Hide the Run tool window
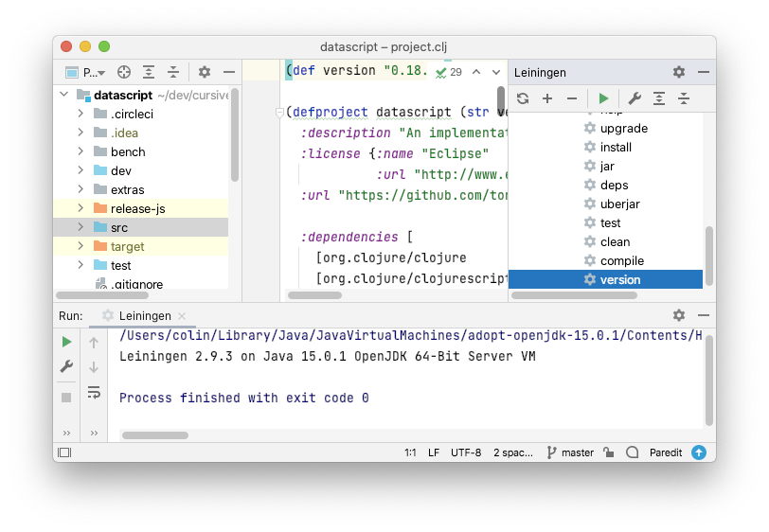This screenshot has width=769, height=532. (704, 315)
